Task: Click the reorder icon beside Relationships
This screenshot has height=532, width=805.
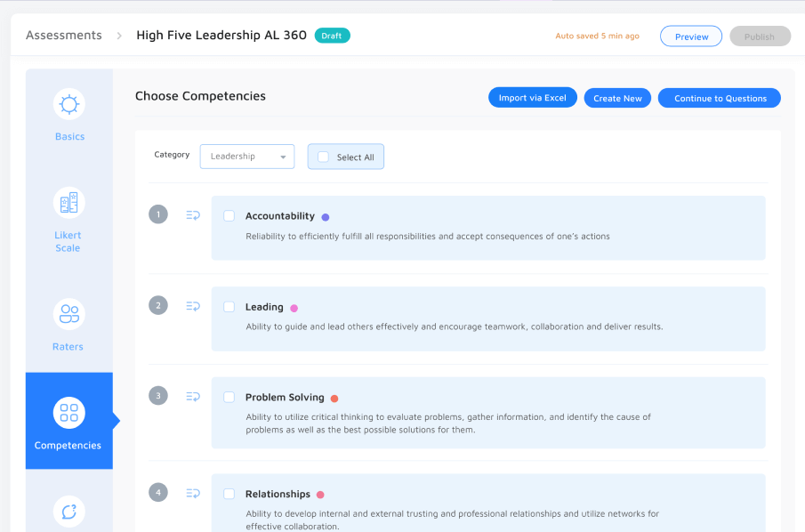Action: pyautogui.click(x=193, y=493)
